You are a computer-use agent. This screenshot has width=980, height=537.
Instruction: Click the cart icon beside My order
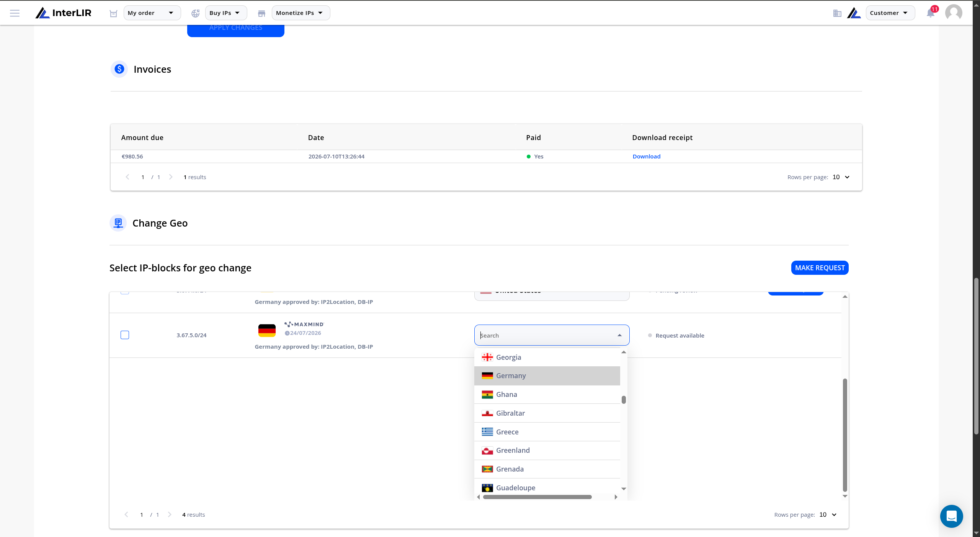pos(113,13)
